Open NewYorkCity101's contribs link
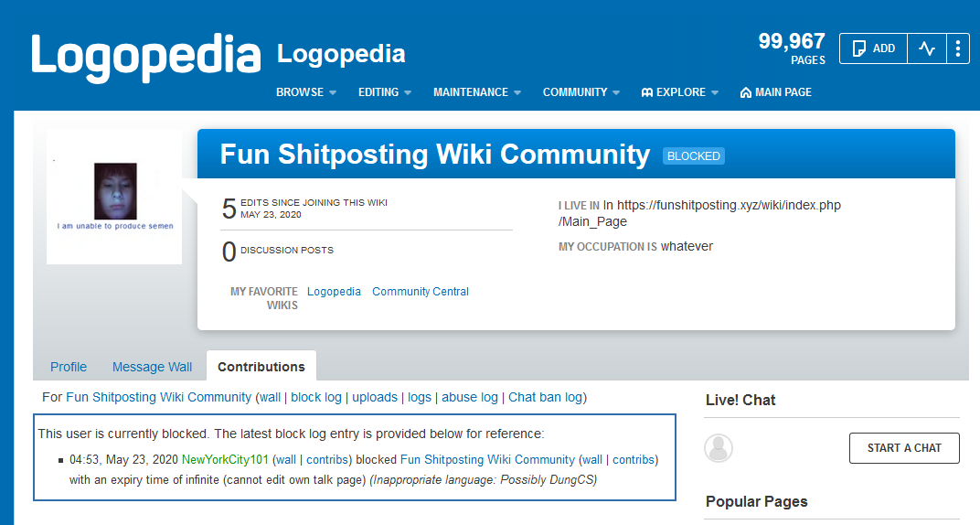This screenshot has width=980, height=525. coord(327,459)
